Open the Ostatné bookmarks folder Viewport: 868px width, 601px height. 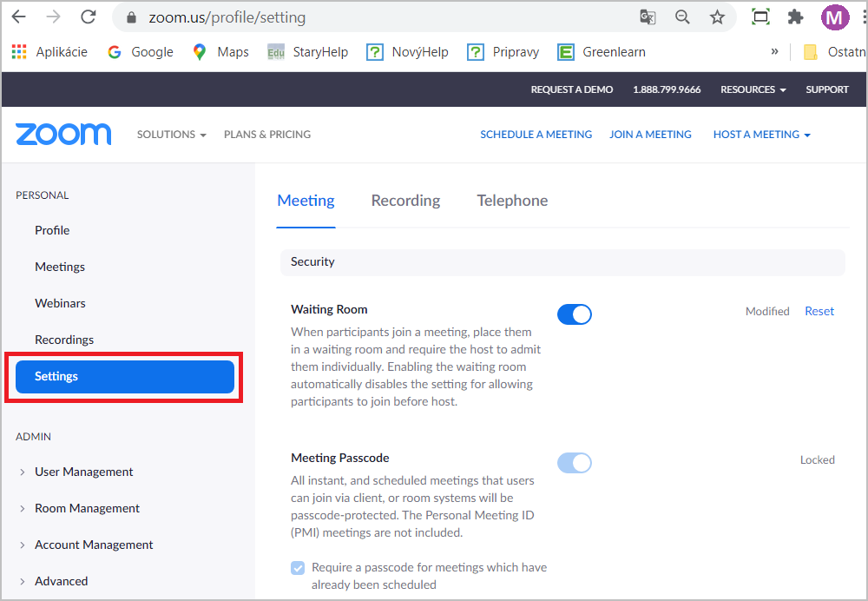click(834, 52)
